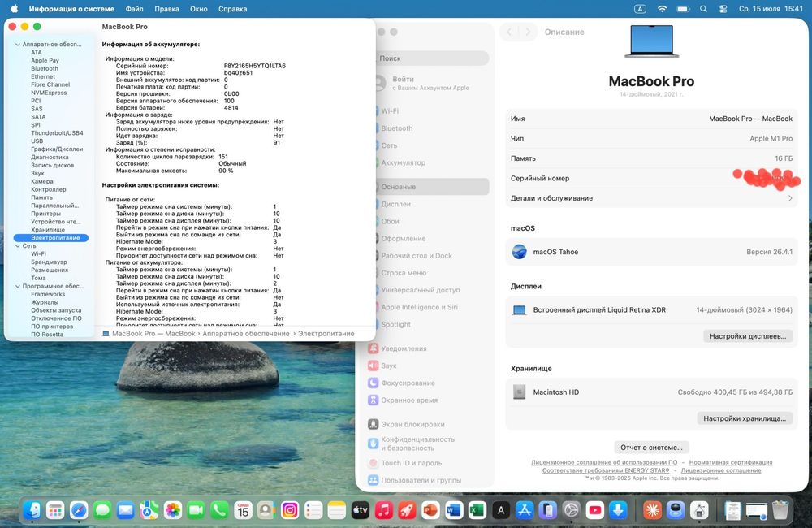Screen dimensions: 812x528
Task: Select Звук in the Settings sidebar
Action: click(x=388, y=366)
